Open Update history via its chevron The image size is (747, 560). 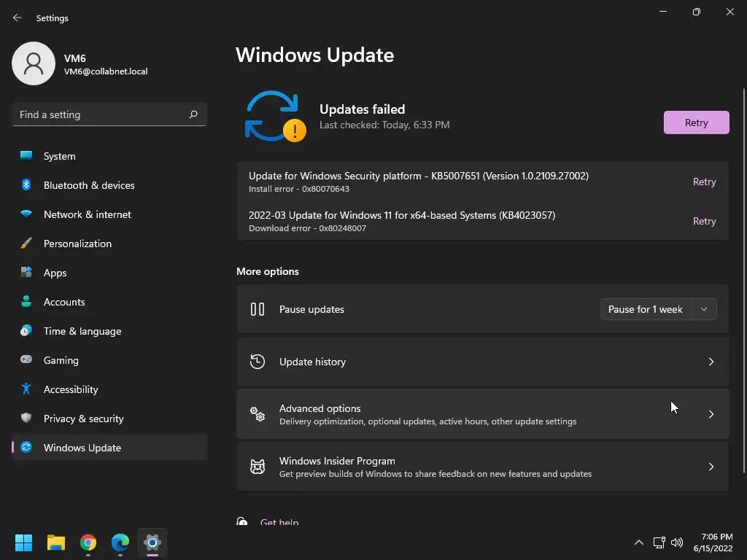point(711,362)
